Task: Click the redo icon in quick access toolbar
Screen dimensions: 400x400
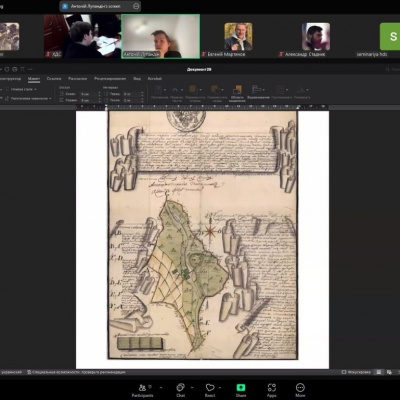Action: coord(7,69)
